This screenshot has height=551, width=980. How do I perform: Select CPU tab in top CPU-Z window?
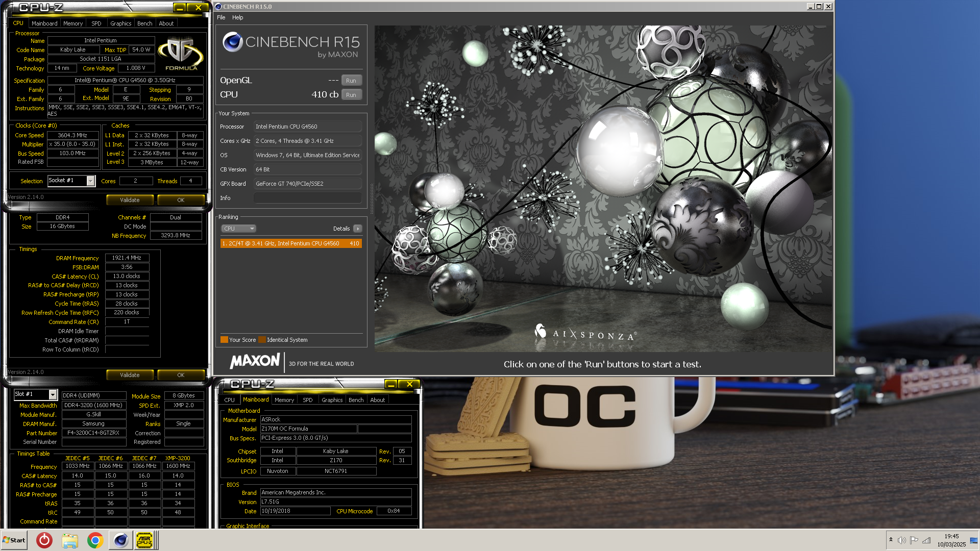pyautogui.click(x=18, y=23)
